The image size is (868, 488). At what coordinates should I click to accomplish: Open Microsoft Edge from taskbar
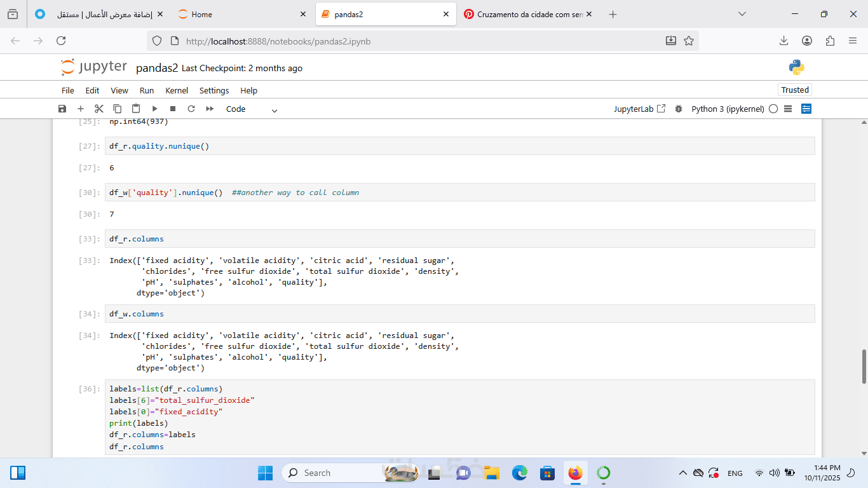tap(520, 473)
